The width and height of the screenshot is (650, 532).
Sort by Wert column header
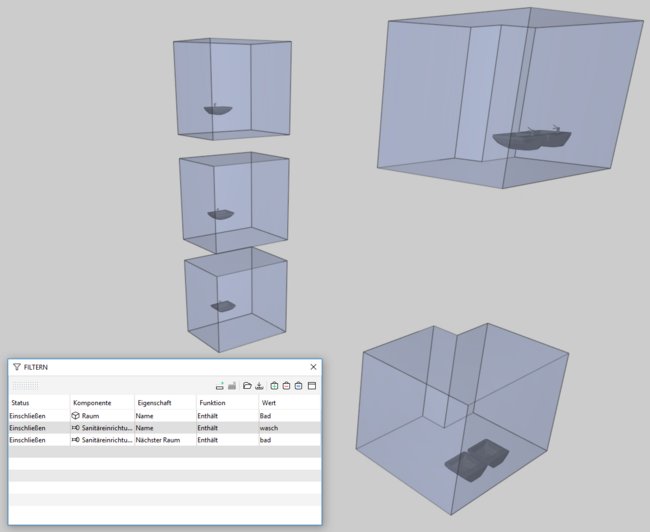290,403
